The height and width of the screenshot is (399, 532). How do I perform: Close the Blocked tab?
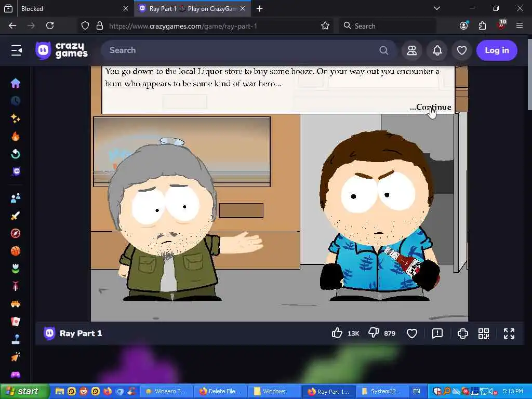tap(126, 8)
